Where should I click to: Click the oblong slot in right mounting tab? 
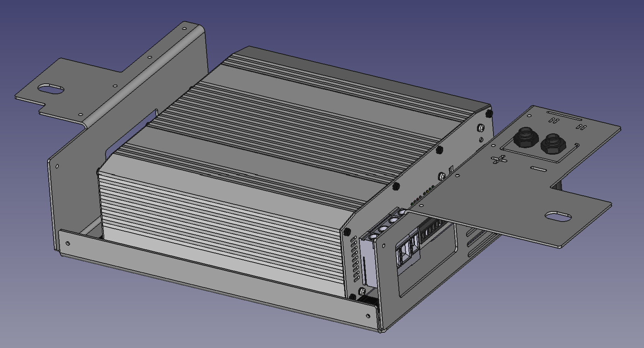pyautogui.click(x=558, y=216)
